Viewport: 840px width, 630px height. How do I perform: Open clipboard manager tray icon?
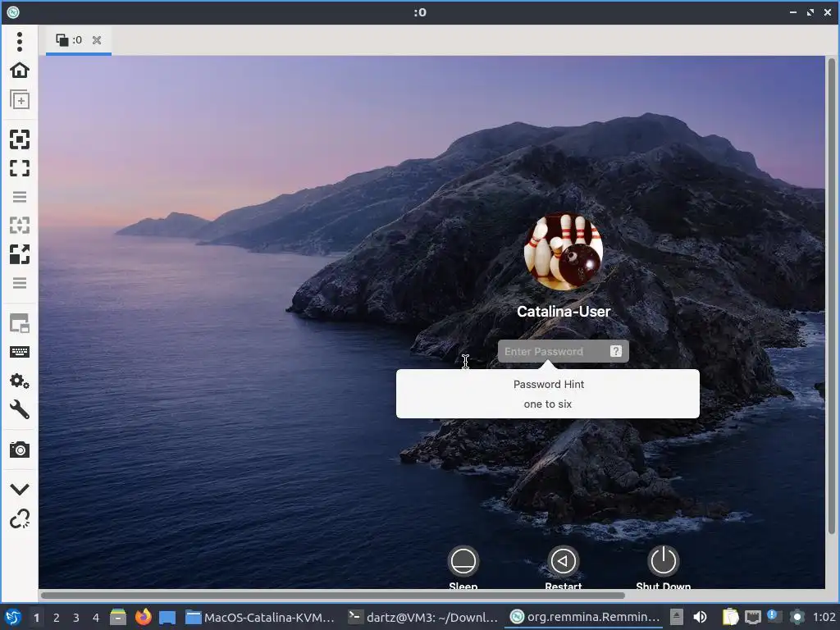click(730, 617)
